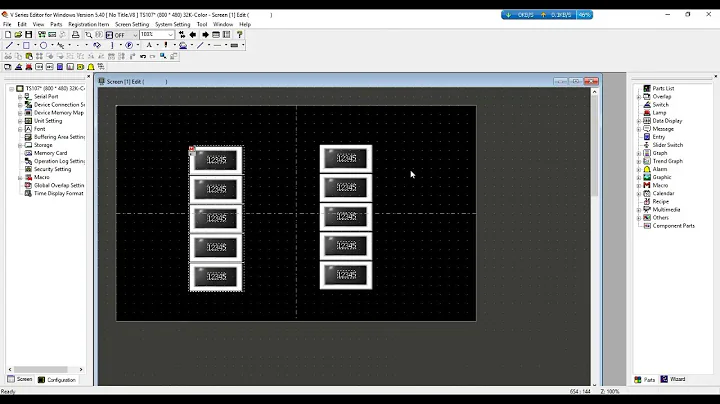720x404 pixels.
Task: Select Memory Card in tree
Action: coord(51,153)
